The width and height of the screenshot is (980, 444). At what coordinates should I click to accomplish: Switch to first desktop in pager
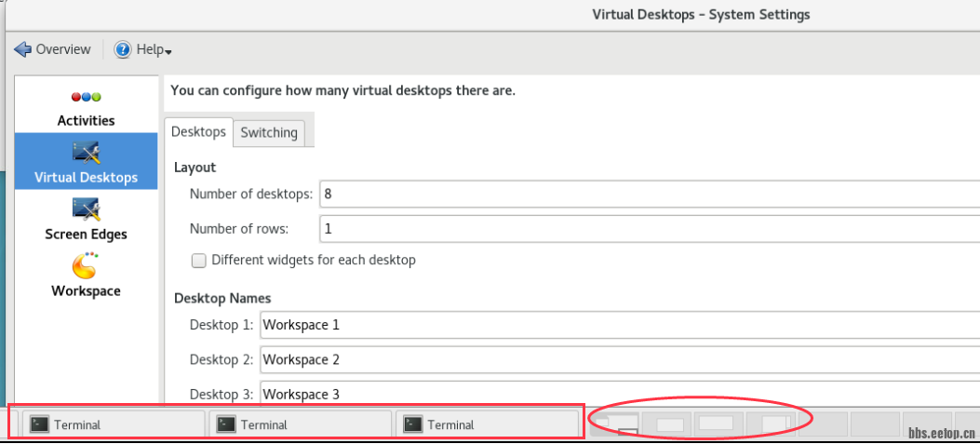point(615,424)
